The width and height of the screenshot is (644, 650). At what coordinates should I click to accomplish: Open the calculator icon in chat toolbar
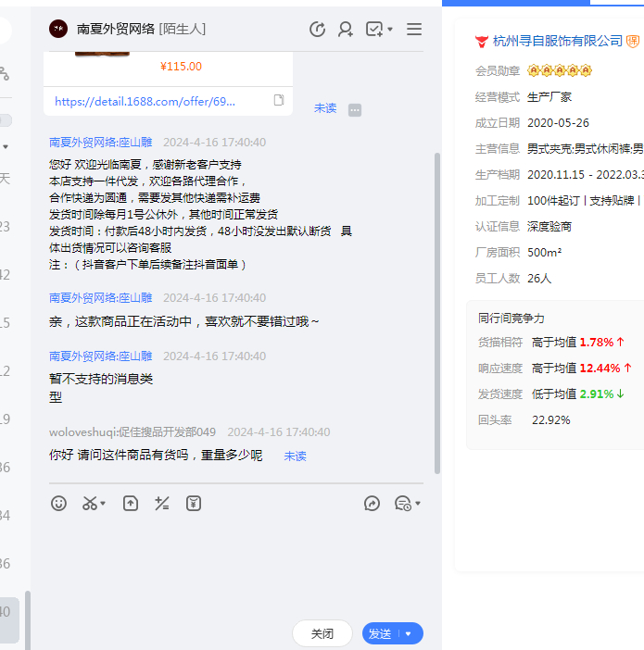pyautogui.click(x=162, y=504)
